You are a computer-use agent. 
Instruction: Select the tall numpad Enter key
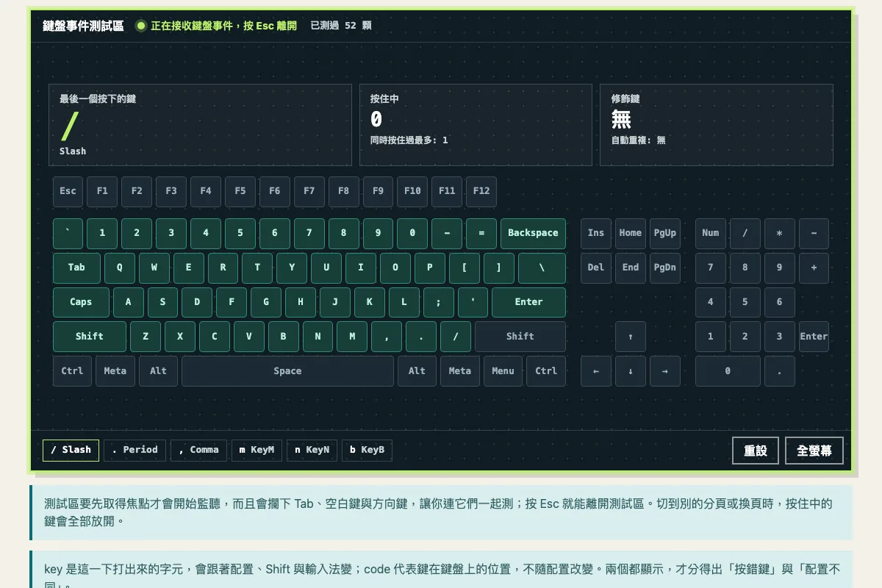[814, 337]
